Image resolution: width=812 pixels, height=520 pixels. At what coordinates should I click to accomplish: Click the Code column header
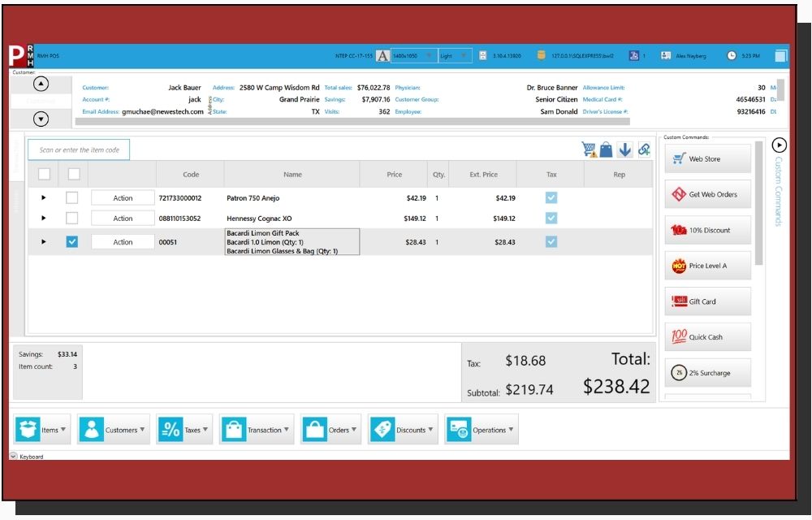coord(191,174)
